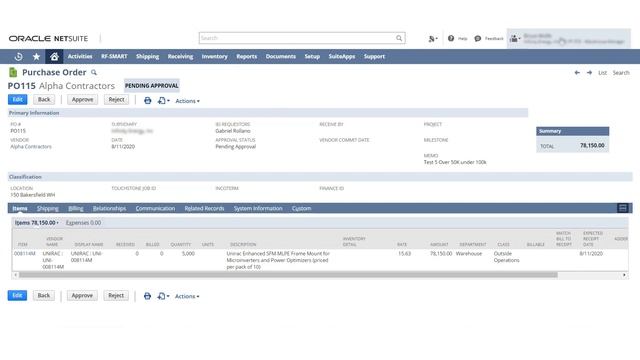This screenshot has width=640, height=360.
Task: Open the Inventory menu
Action: tap(214, 56)
